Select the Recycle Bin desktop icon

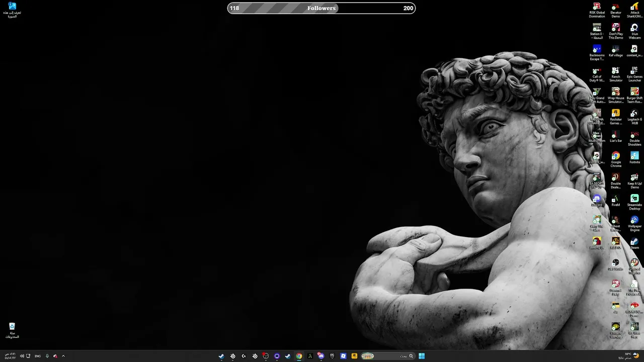pyautogui.click(x=12, y=330)
